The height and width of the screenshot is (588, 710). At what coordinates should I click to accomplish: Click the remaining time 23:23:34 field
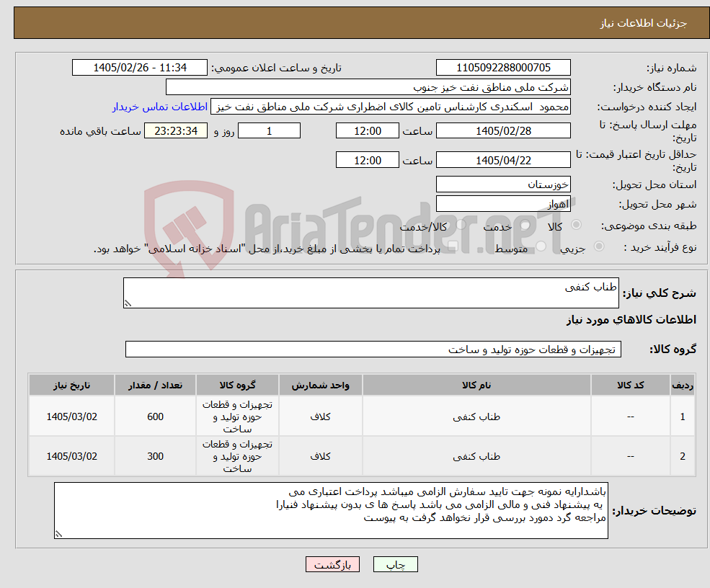point(176,131)
